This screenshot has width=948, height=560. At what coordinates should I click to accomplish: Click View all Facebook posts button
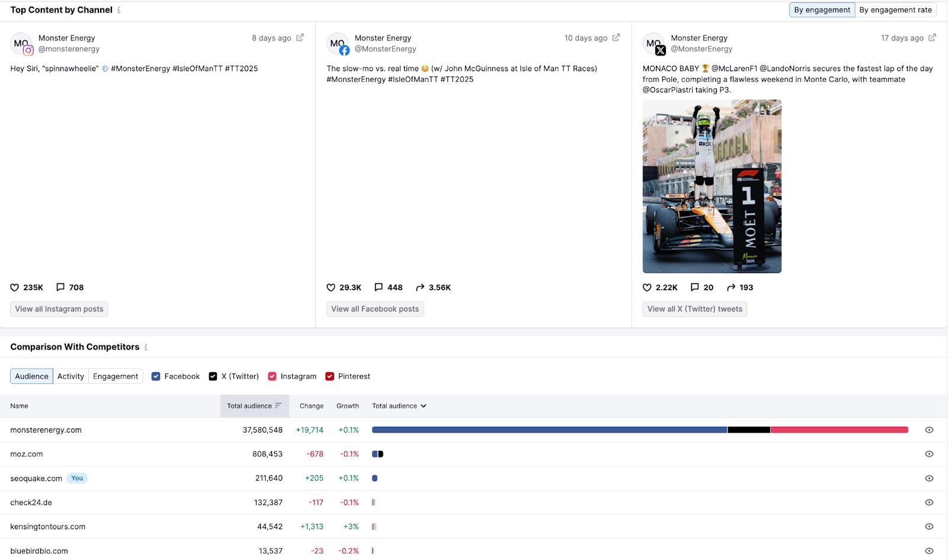pyautogui.click(x=375, y=309)
